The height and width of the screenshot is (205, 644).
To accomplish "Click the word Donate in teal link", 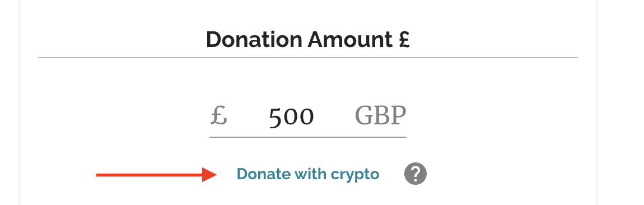I will [258, 174].
